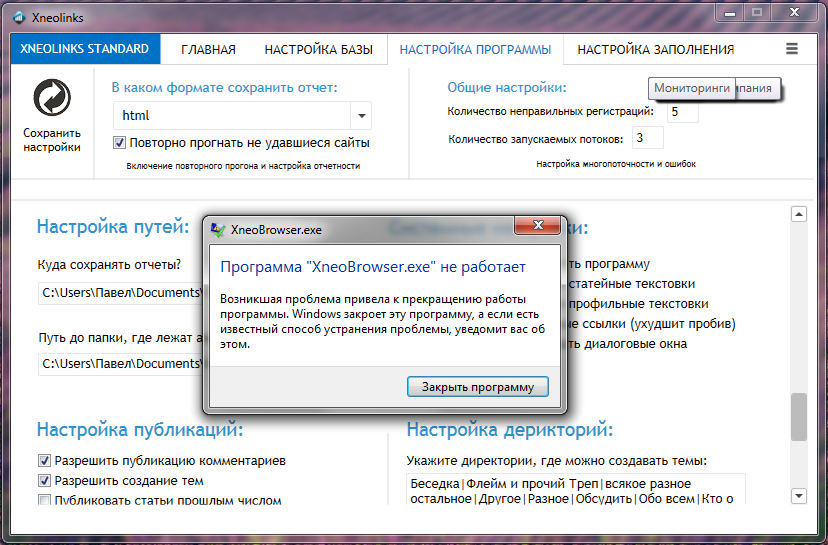Toggle 'Публиковать статьи прошлым числом' checkbox

click(44, 500)
